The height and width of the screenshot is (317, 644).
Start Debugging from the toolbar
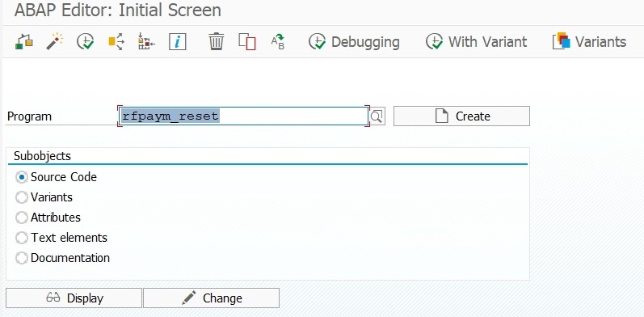point(354,41)
